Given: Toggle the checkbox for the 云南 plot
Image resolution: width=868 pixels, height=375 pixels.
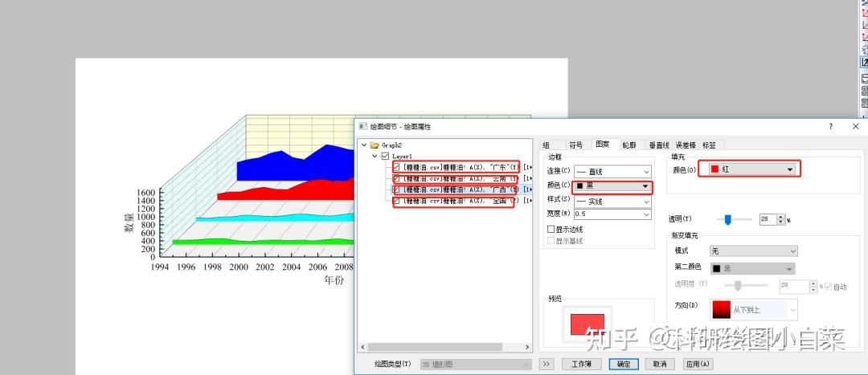Looking at the screenshot, I should (x=397, y=178).
